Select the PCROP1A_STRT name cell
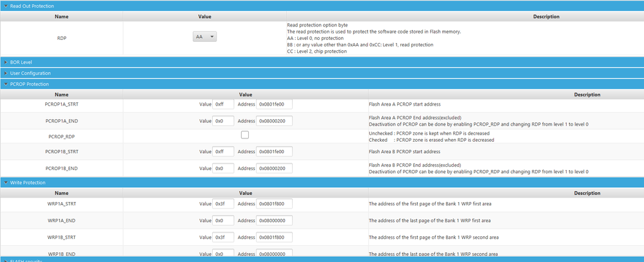Screen dimensions: 644x262 tap(61, 104)
